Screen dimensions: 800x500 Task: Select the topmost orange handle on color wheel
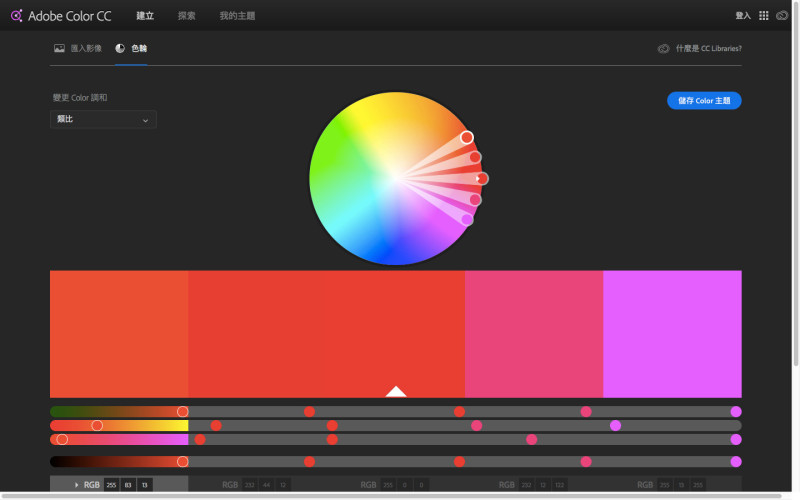pos(467,137)
